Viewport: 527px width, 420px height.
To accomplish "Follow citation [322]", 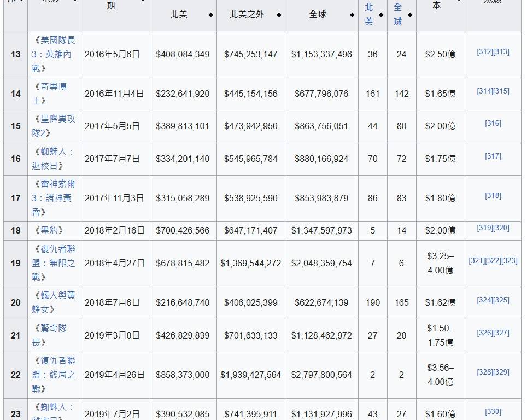I will 493,260.
